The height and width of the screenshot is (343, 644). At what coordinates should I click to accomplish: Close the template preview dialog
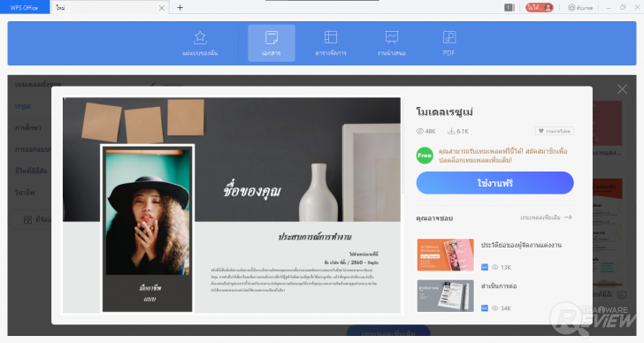click(x=622, y=89)
